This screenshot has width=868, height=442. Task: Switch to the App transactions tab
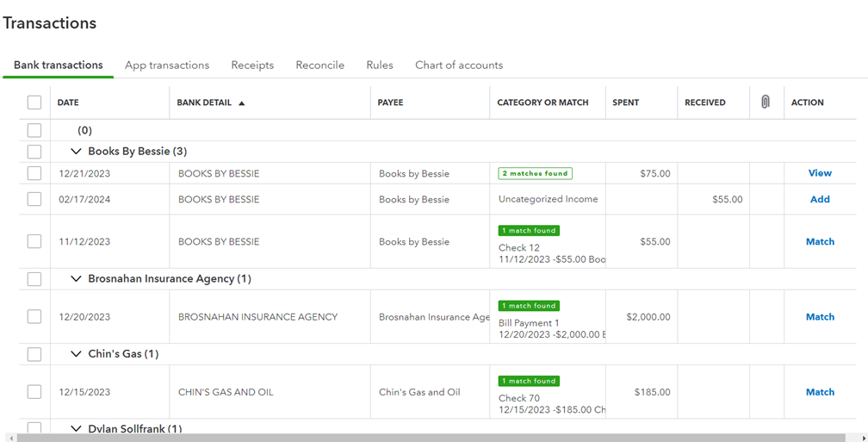coord(167,65)
